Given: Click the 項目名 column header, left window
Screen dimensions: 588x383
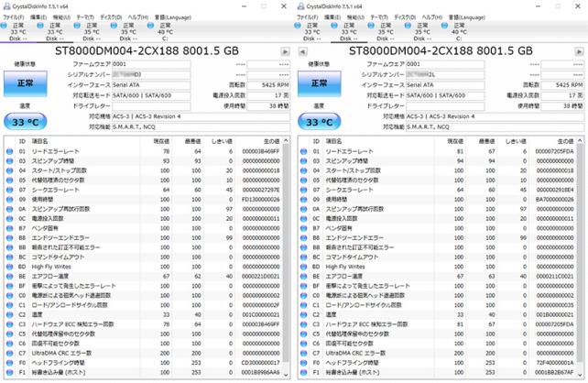Looking at the screenshot, I should [39, 141].
